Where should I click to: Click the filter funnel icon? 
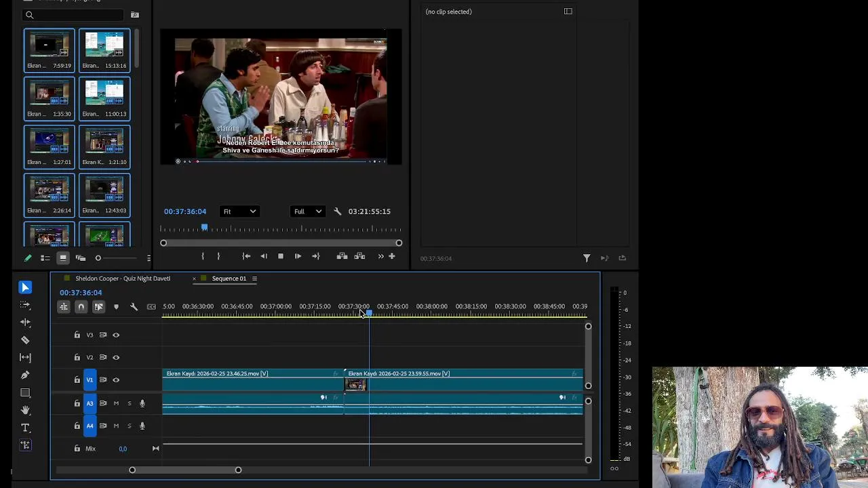587,258
